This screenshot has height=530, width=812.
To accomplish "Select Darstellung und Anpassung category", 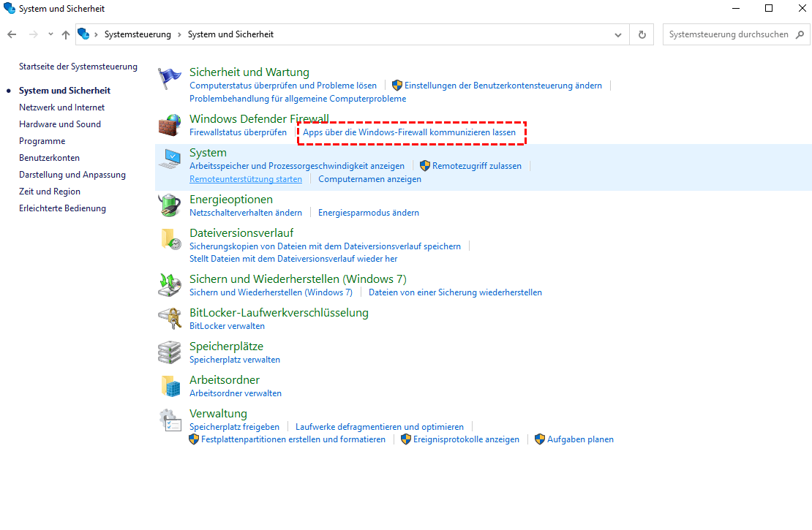I will click(x=72, y=175).
